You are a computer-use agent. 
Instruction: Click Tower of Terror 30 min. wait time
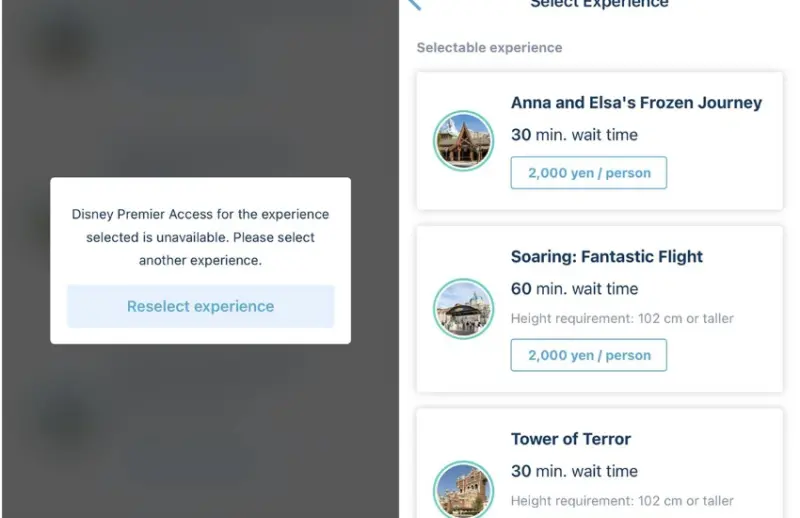(574, 471)
